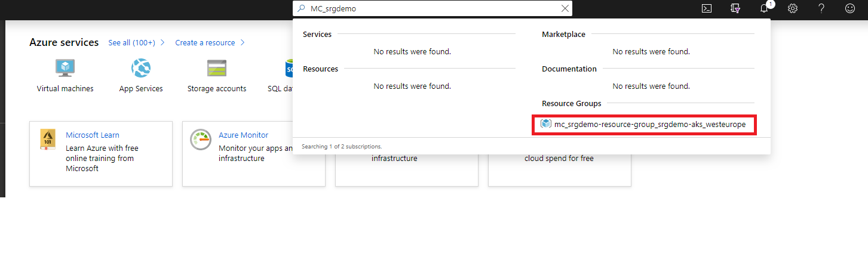This screenshot has height=254, width=868.
Task: Click the Azure Monitor gauge icon
Action: pyautogui.click(x=201, y=139)
